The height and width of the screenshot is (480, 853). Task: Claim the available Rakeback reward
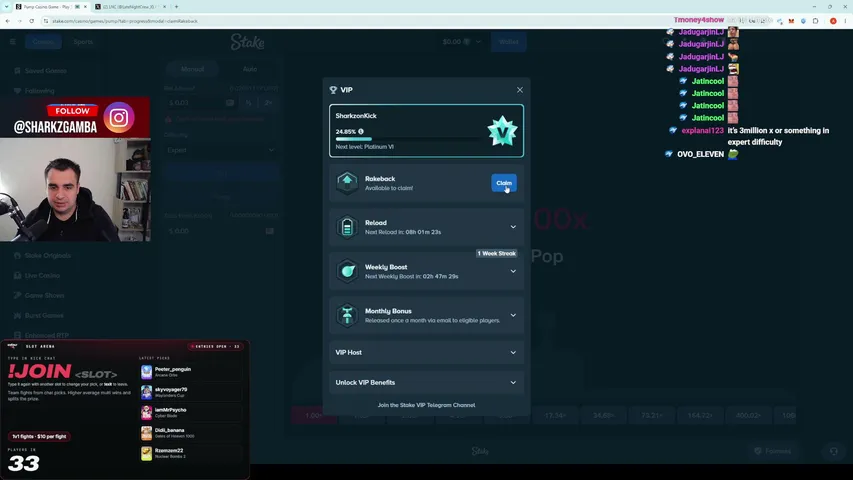point(504,183)
